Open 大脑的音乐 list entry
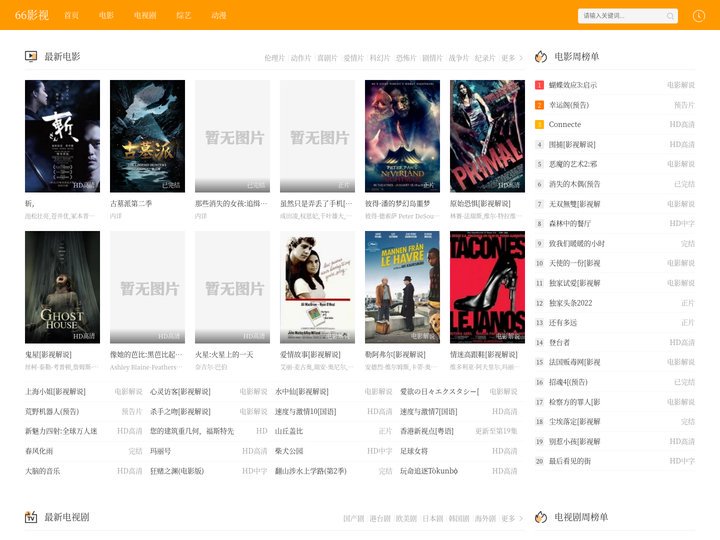 tap(42, 471)
